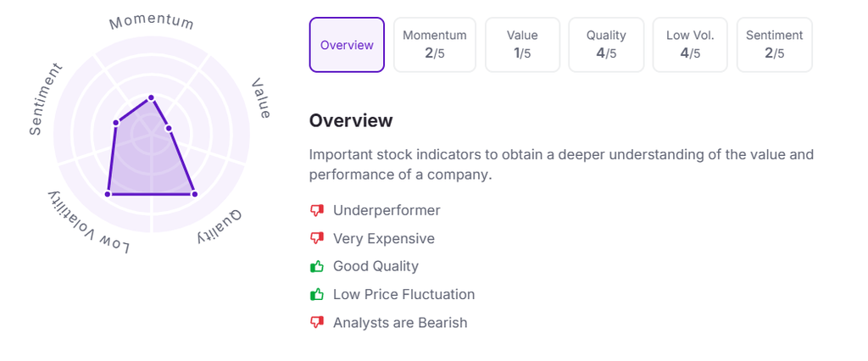The image size is (868, 361).
Task: Select the Low Vol. 4/5 tab
Action: (x=690, y=45)
